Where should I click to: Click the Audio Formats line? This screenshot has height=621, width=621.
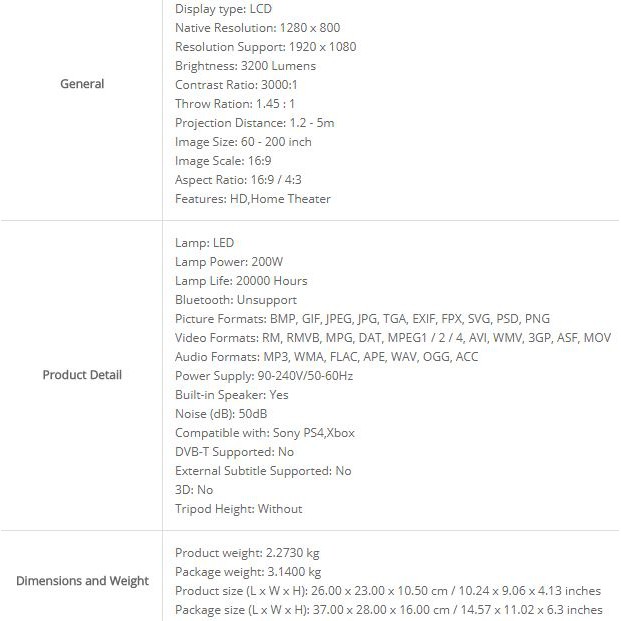click(x=326, y=357)
